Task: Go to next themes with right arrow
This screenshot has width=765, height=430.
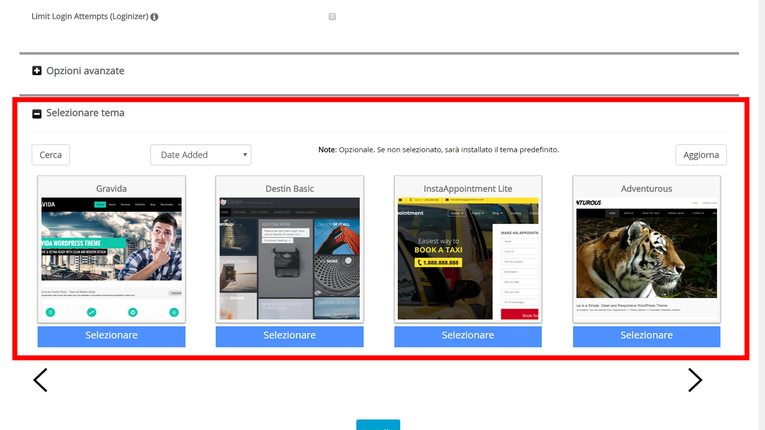Action: pyautogui.click(x=695, y=380)
